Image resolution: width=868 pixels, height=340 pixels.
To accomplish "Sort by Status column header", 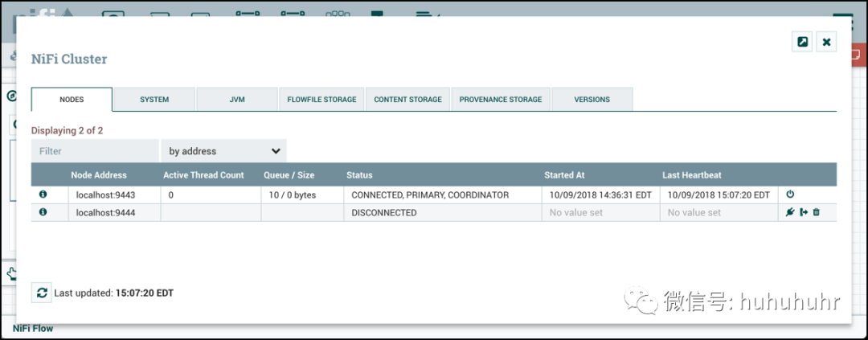I will coord(359,175).
